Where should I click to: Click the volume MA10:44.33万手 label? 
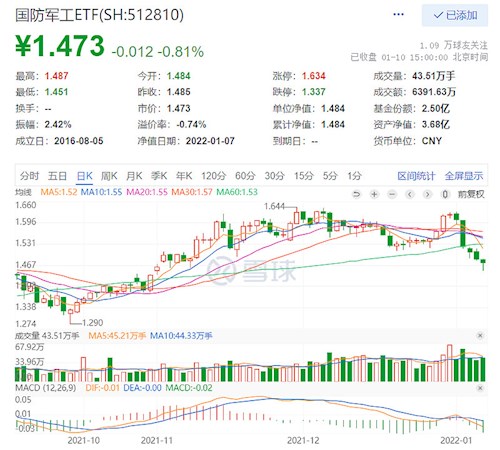coord(181,336)
